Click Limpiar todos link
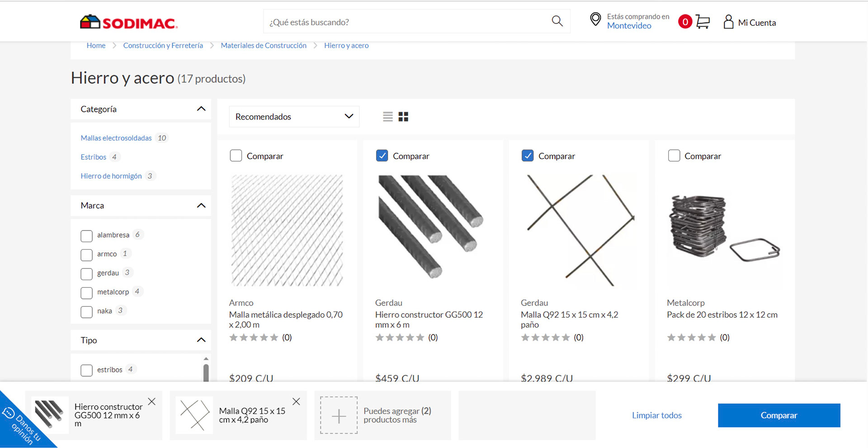This screenshot has height=448, width=868. pos(656,415)
